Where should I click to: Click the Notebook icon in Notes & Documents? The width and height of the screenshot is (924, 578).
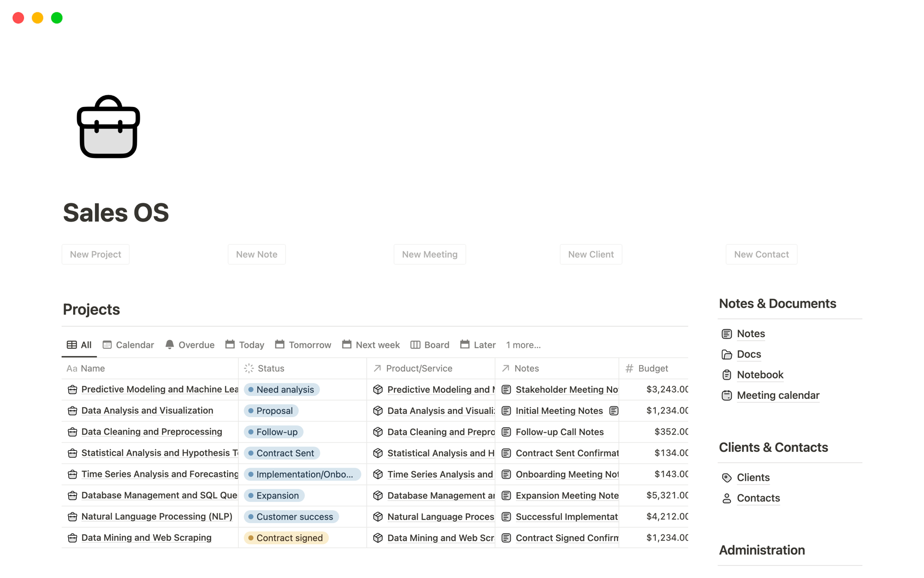[x=727, y=375]
